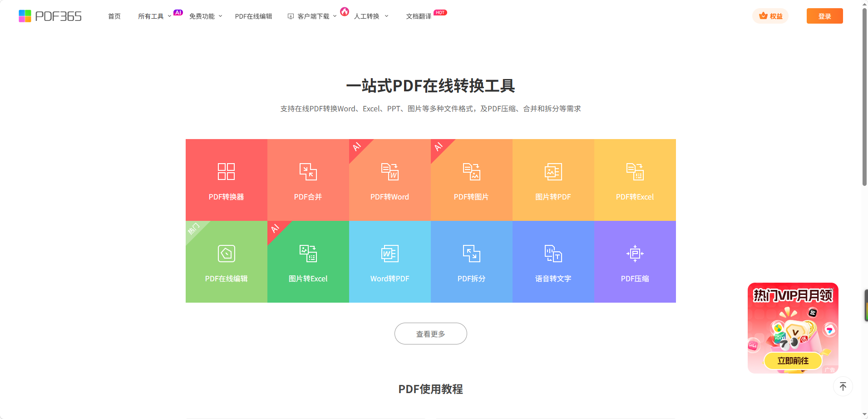The image size is (868, 419).
Task: Click the PDF转图片 tool icon
Action: [x=471, y=172]
